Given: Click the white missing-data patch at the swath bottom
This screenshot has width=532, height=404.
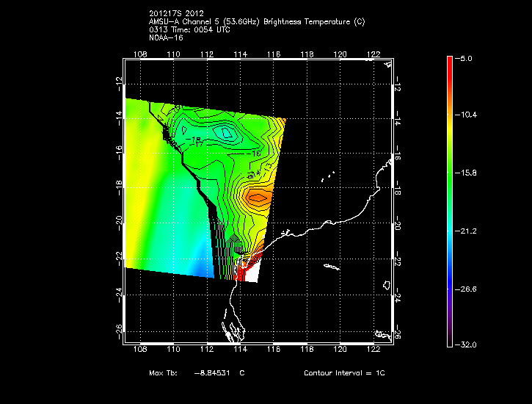Looking at the screenshot, I should coord(252,275).
